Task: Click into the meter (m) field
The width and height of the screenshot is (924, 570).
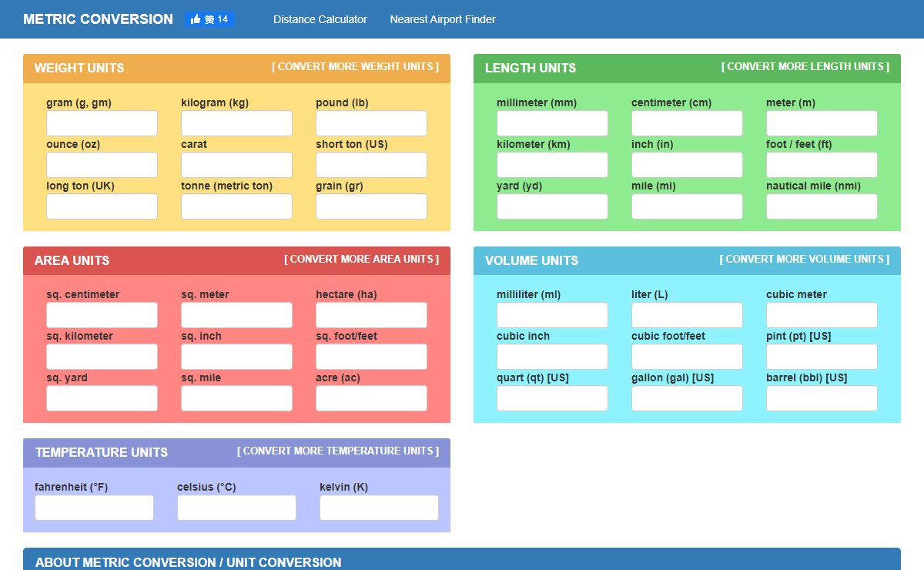Action: 822,123
